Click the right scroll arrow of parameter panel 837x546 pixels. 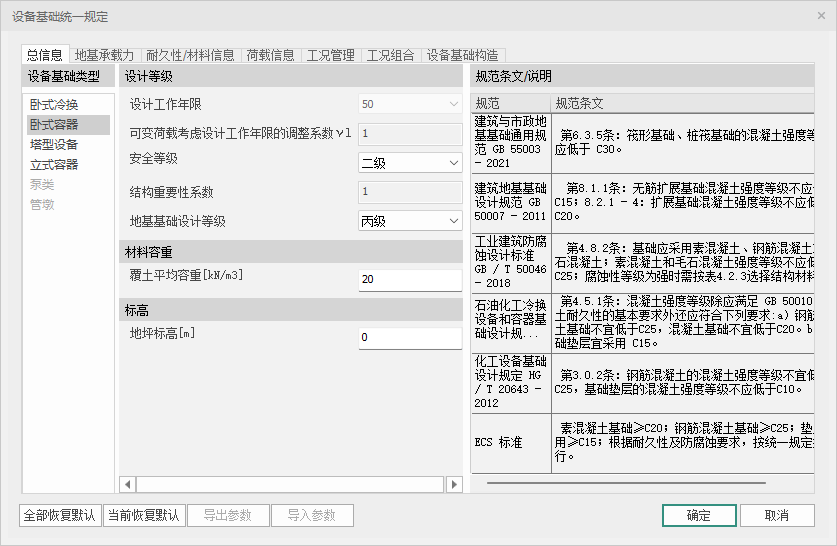454,484
